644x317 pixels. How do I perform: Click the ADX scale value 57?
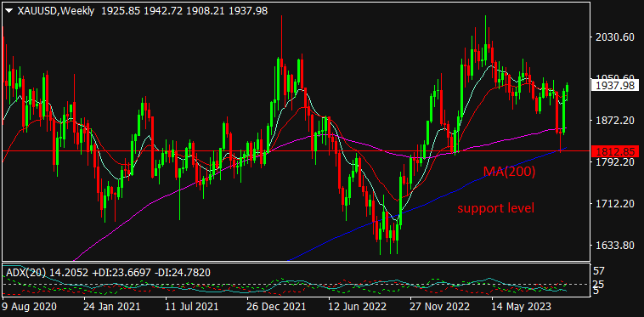click(599, 271)
